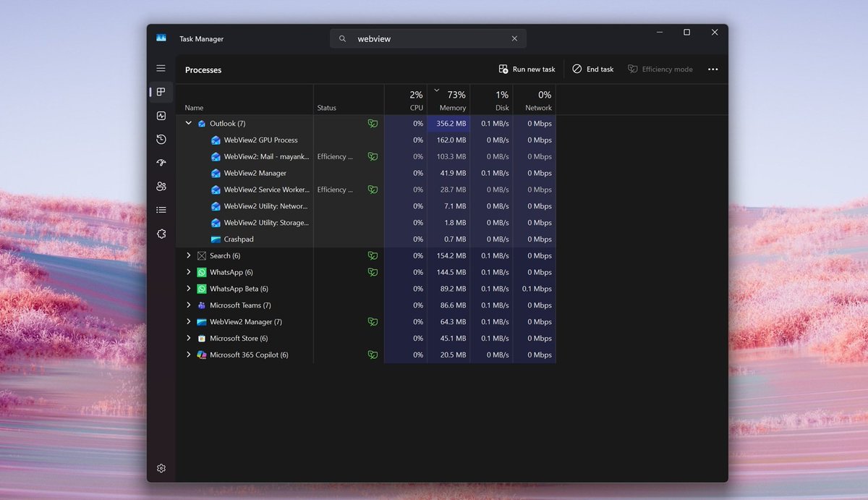868x500 pixels.
Task: Open the App history view
Action: pyautogui.click(x=161, y=139)
